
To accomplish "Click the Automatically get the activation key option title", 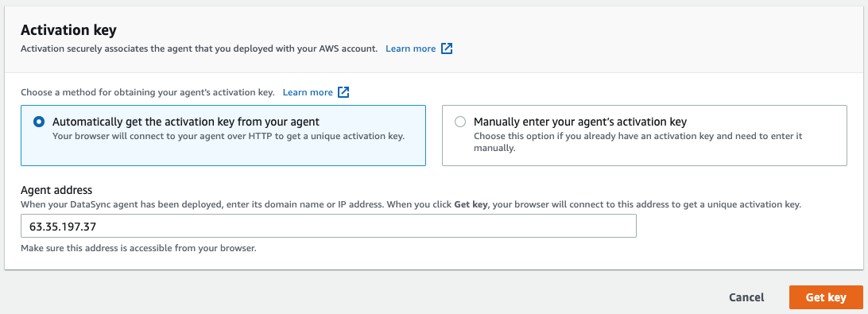I will click(x=185, y=122).
